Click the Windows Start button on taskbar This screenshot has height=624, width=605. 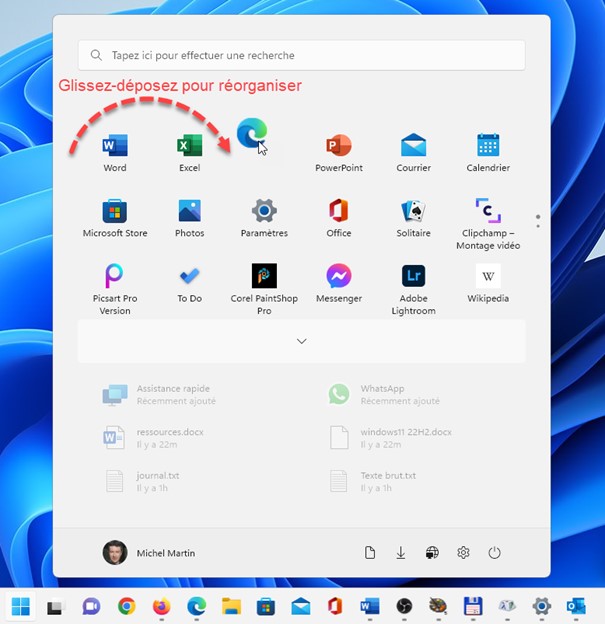click(x=20, y=606)
